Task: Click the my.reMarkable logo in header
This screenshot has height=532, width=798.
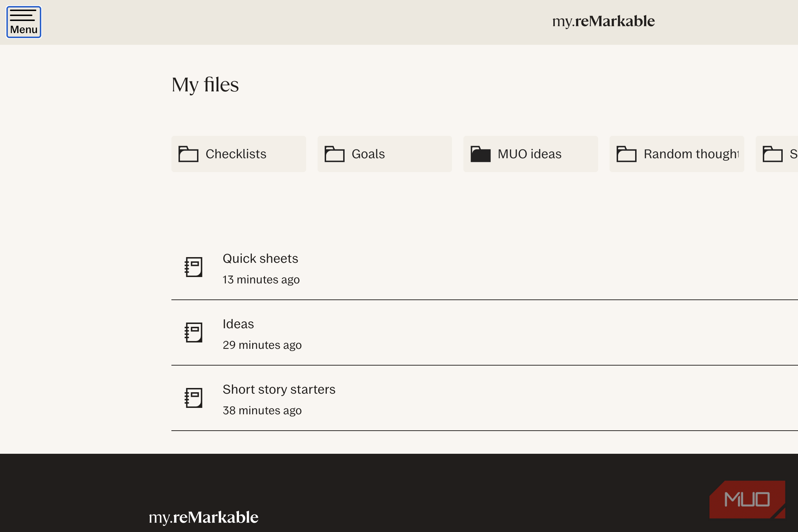Action: coord(603,21)
